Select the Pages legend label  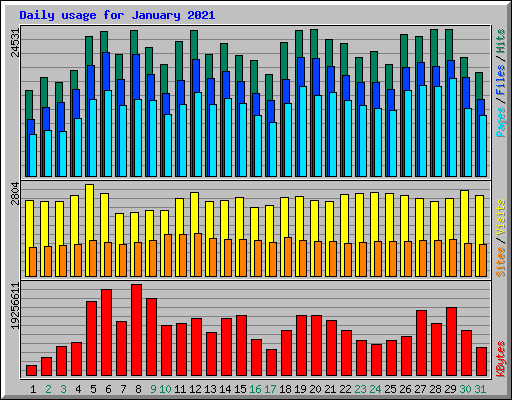coord(501,122)
